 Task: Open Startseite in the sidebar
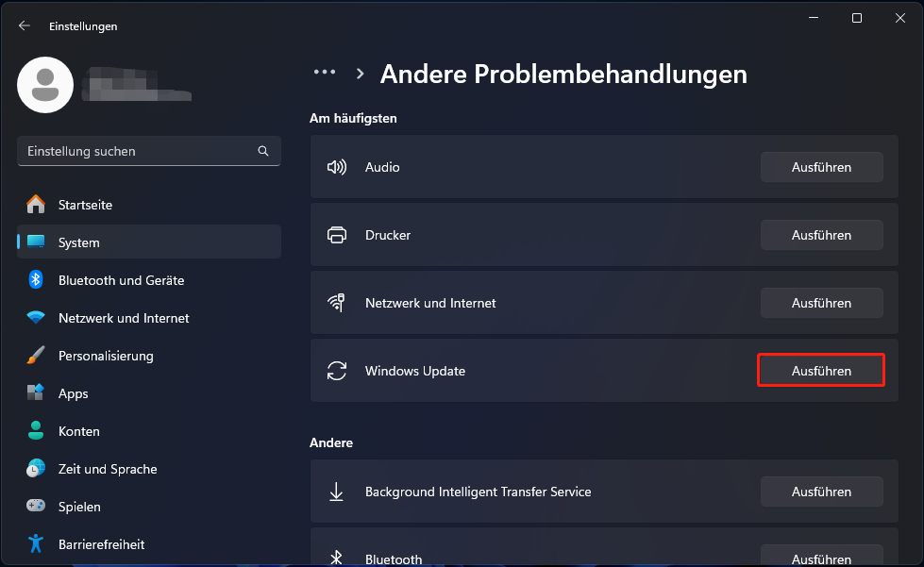pos(149,205)
